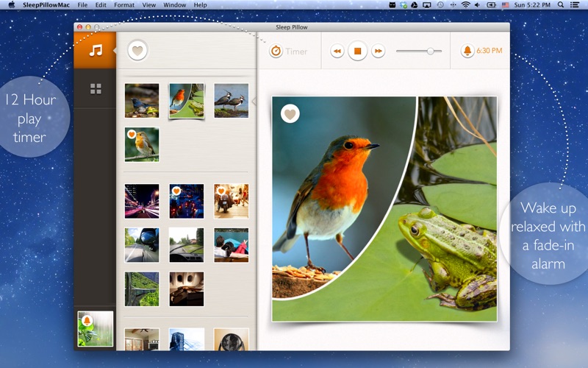Select the blue bird on rocks thumbnail
588x368 pixels.
pyautogui.click(x=142, y=101)
